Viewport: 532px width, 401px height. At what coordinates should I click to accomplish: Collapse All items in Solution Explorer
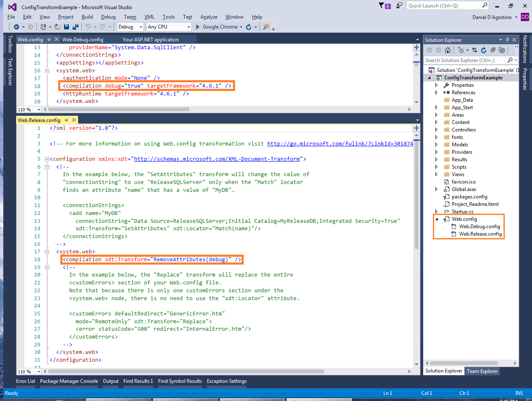pyautogui.click(x=492, y=50)
